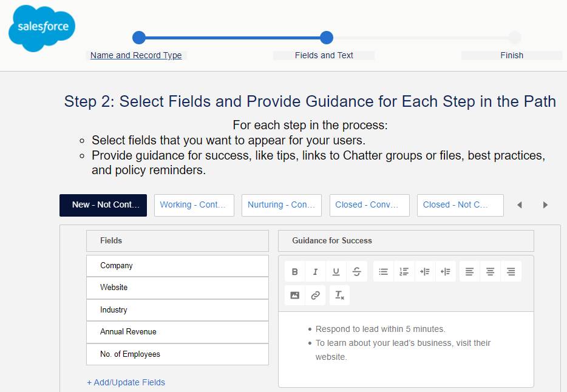Center align the guidance text

tap(489, 271)
